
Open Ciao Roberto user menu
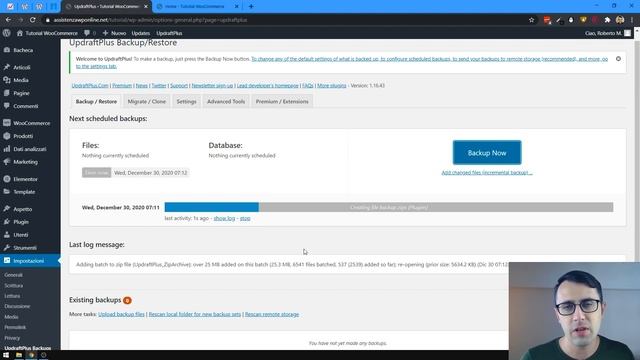pos(608,33)
